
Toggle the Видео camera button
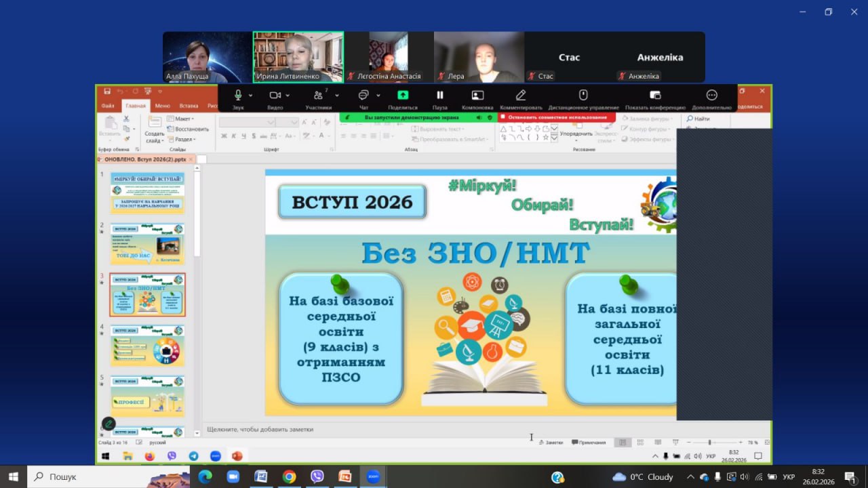[275, 96]
